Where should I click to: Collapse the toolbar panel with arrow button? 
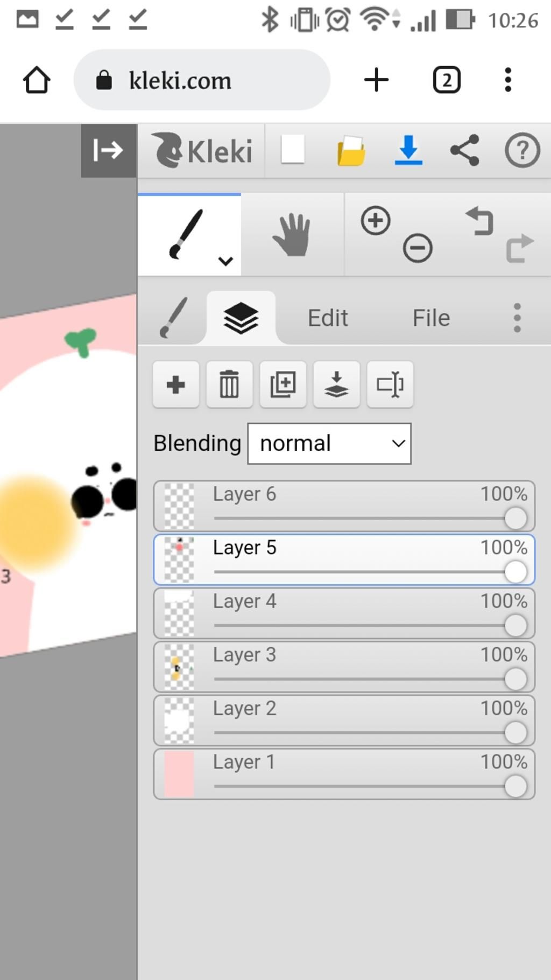pos(109,150)
